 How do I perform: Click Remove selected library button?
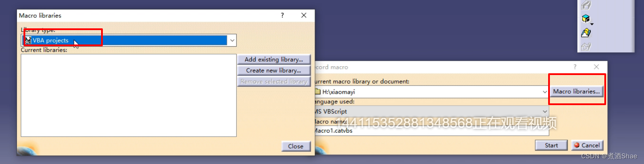[x=274, y=81]
